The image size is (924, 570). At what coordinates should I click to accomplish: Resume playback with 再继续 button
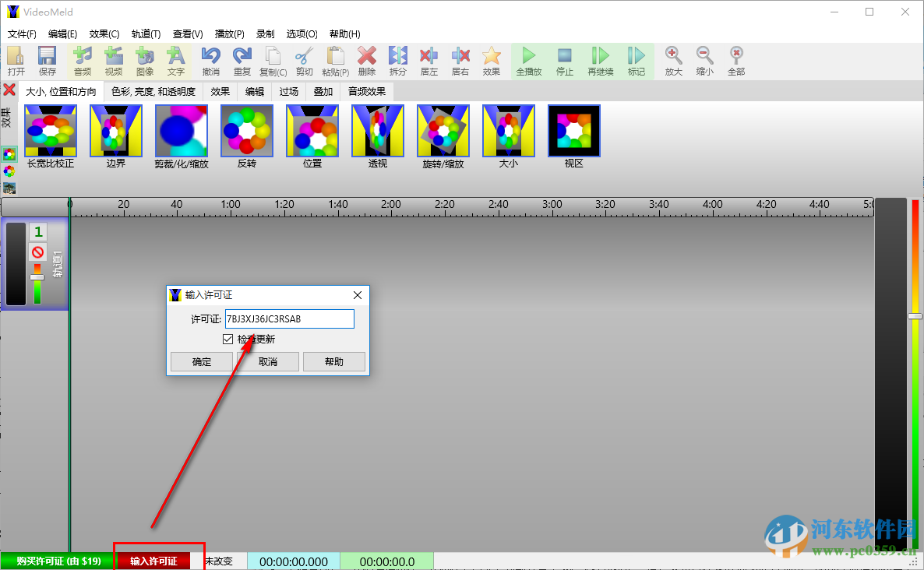(x=601, y=61)
